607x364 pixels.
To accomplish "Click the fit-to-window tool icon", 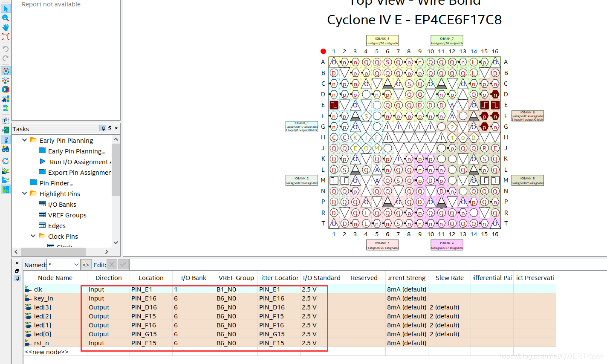I will click(6, 37).
